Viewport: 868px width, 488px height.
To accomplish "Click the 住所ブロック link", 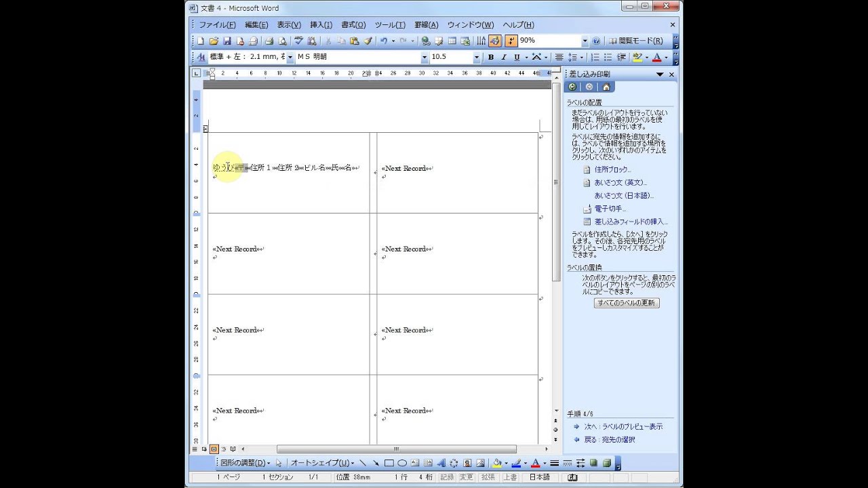I will click(x=612, y=169).
